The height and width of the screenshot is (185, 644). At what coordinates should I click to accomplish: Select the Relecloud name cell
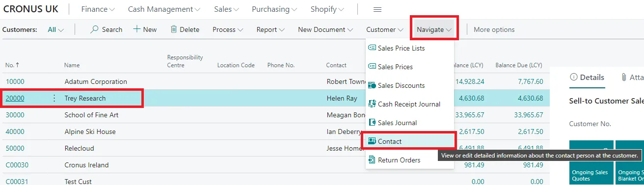[x=79, y=148]
